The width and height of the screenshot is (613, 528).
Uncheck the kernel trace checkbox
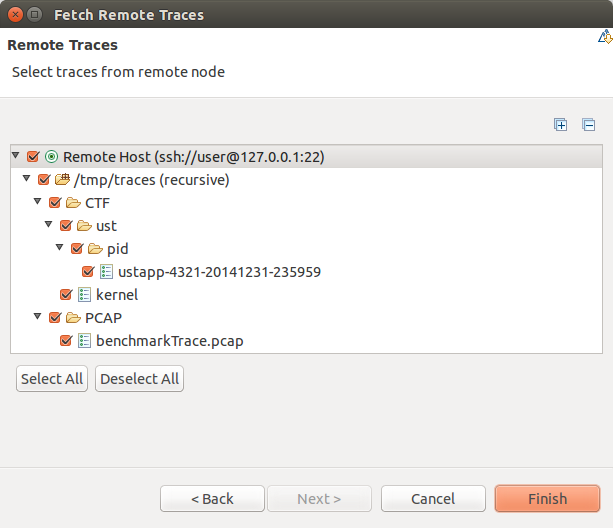pos(66,295)
